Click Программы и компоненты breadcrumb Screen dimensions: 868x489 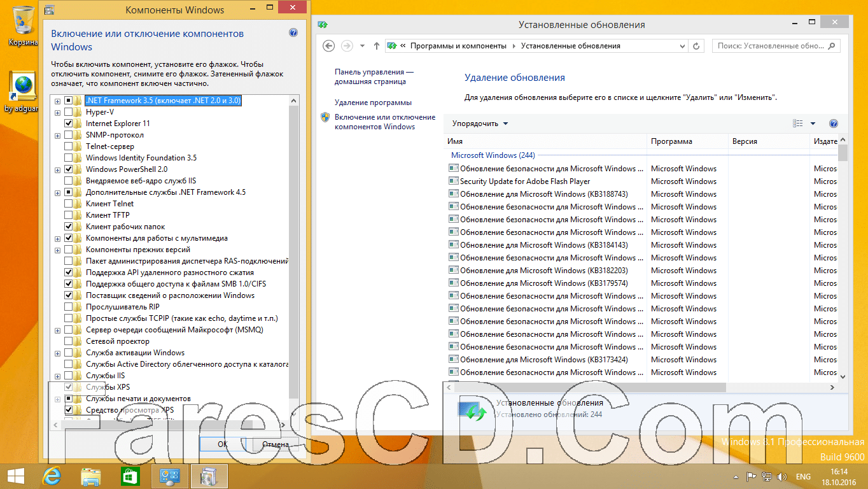coord(458,46)
